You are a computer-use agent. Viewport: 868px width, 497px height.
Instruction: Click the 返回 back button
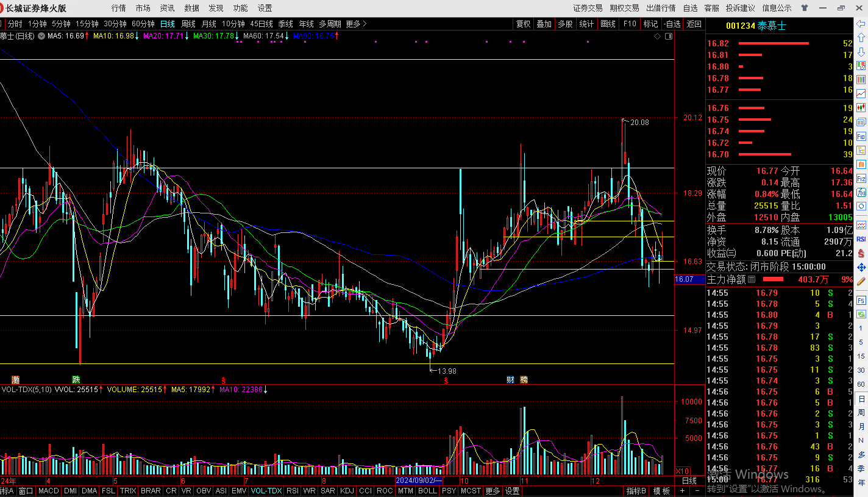[x=694, y=24]
